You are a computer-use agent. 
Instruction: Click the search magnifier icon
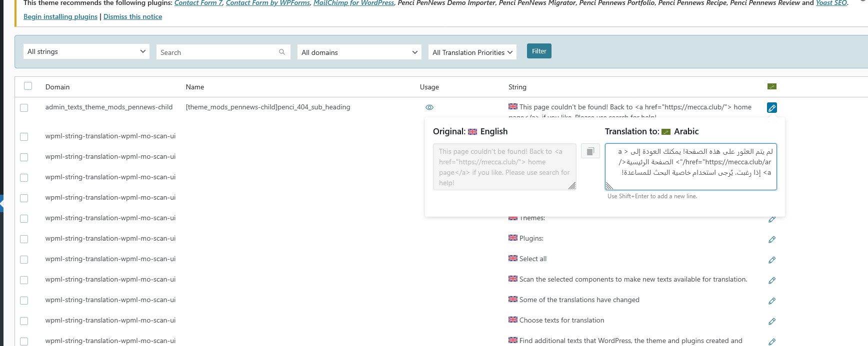click(282, 52)
